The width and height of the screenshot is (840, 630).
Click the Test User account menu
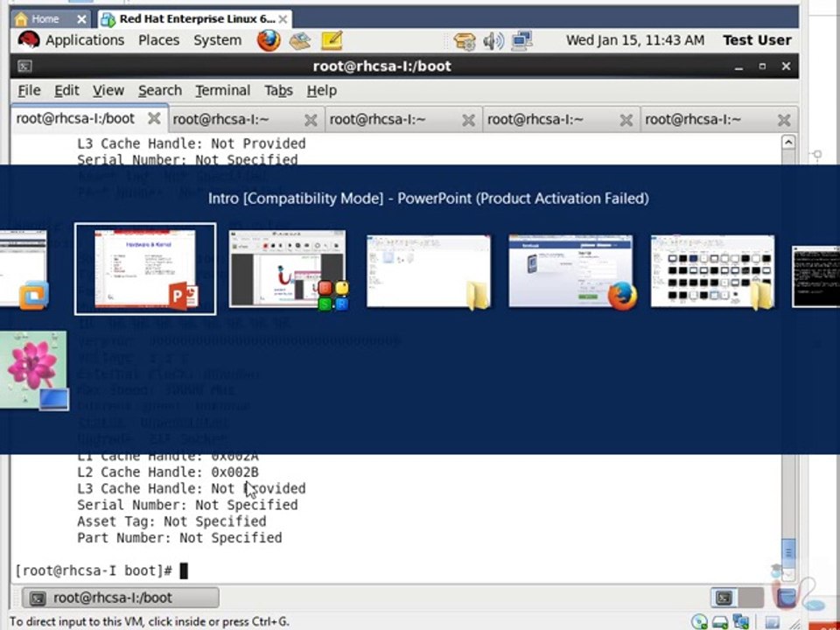[x=756, y=40]
